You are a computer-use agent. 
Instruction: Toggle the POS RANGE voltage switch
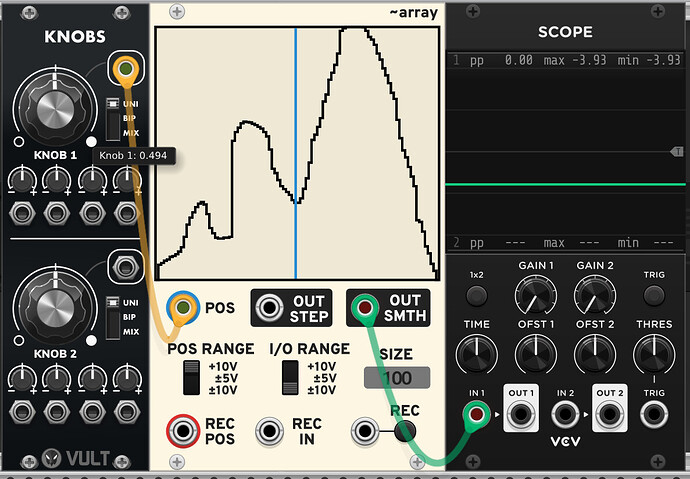(192, 377)
